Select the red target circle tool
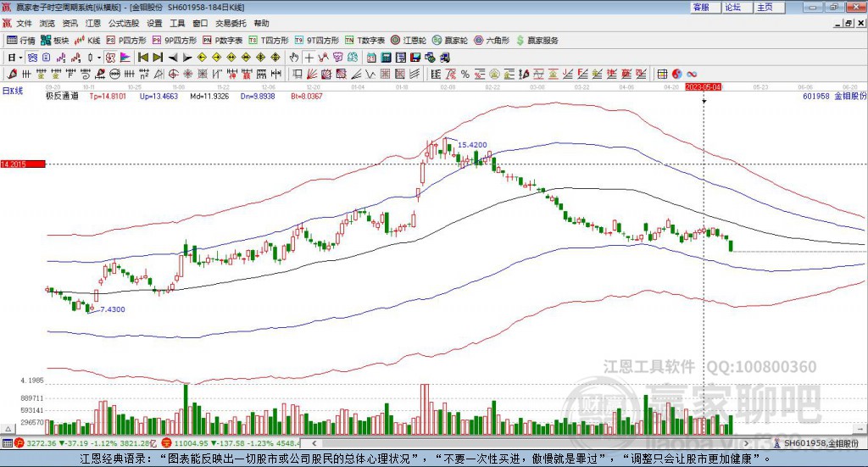868x467 pixels. [173, 74]
